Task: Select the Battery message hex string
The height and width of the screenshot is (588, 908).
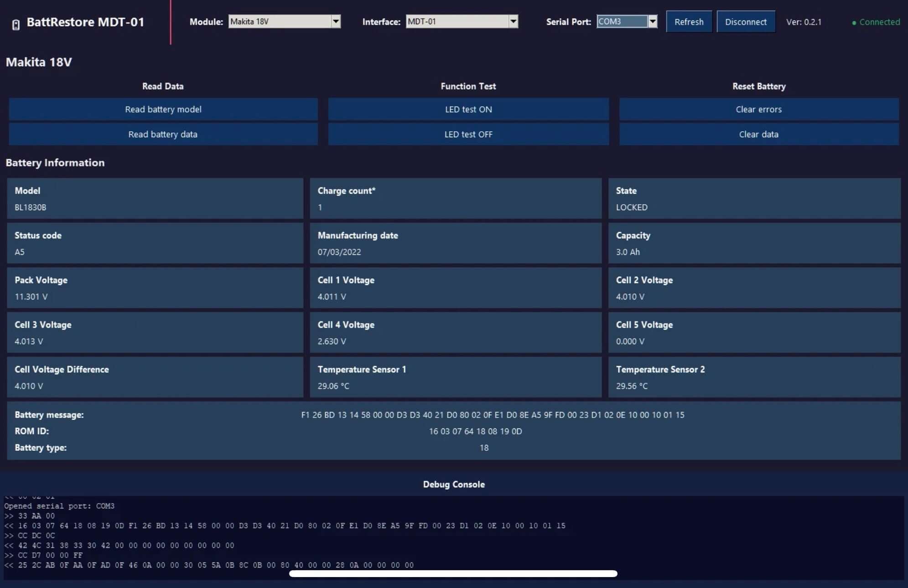Action: [x=492, y=415]
